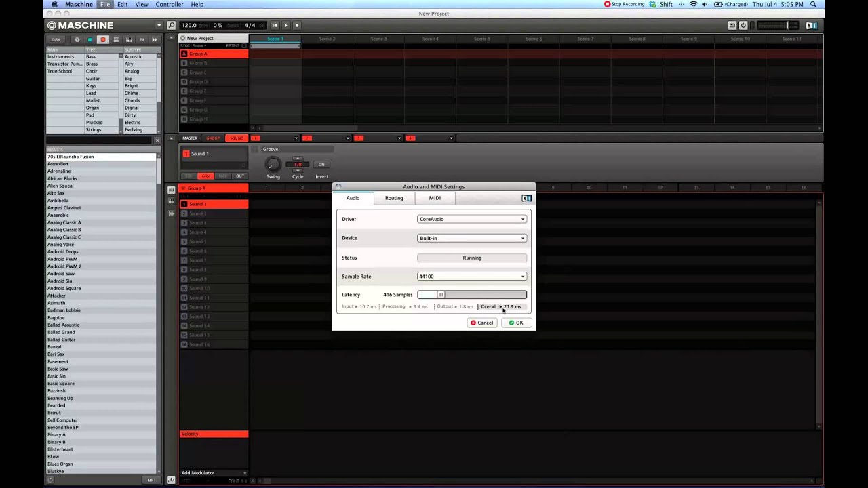The height and width of the screenshot is (488, 868).
Task: Clear the browser search with X icon
Action: [x=157, y=140]
